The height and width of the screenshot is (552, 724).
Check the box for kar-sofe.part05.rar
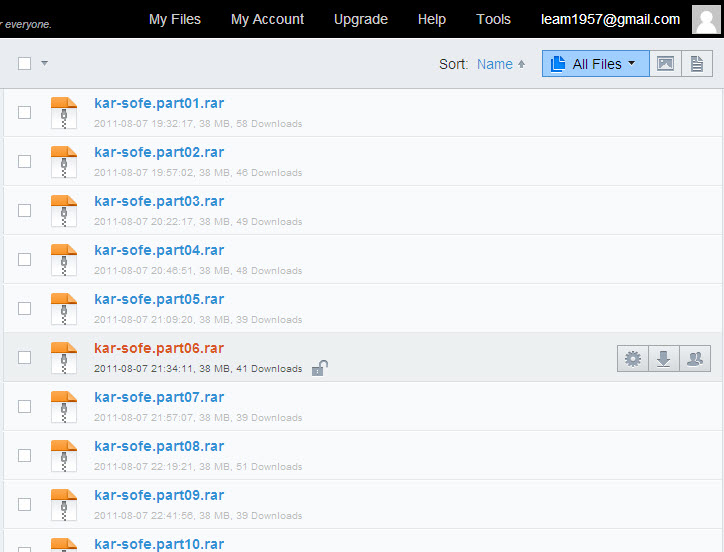[24, 308]
